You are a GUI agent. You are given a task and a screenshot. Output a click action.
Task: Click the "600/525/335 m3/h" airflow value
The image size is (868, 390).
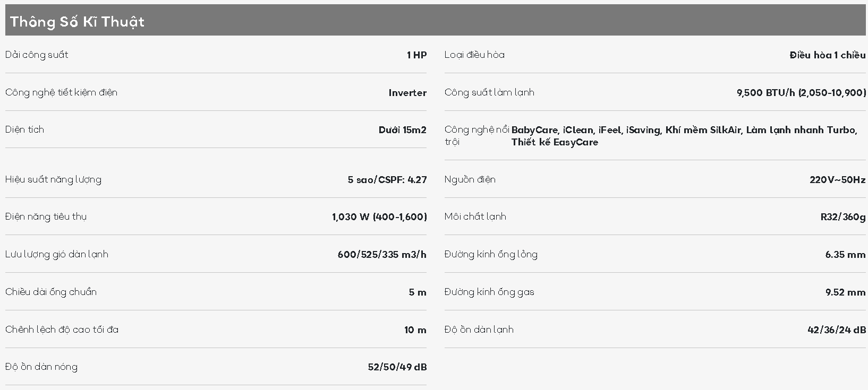click(381, 255)
